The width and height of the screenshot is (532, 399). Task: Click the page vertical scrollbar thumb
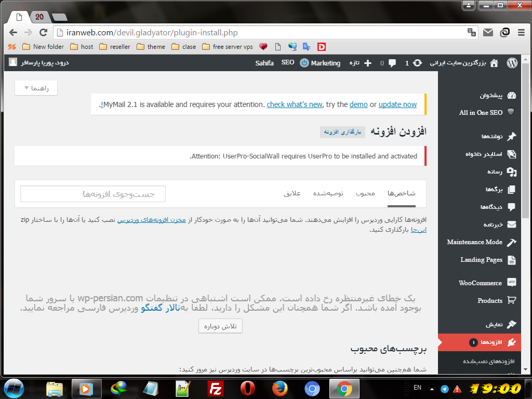pyautogui.click(x=525, y=141)
